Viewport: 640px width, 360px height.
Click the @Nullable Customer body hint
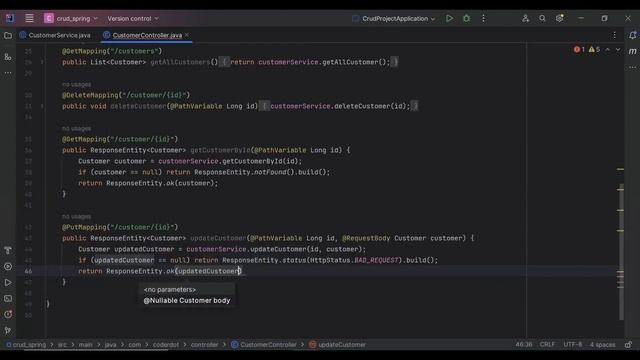[x=187, y=300]
